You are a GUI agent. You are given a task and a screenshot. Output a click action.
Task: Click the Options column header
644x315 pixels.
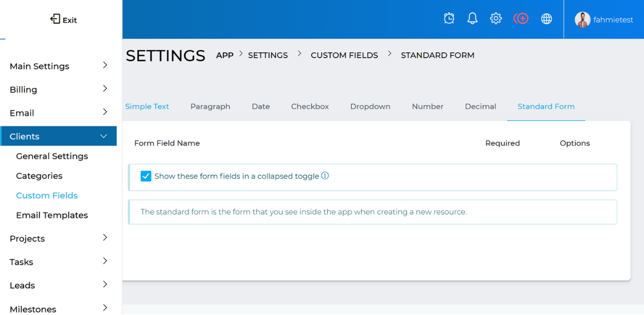coord(575,143)
